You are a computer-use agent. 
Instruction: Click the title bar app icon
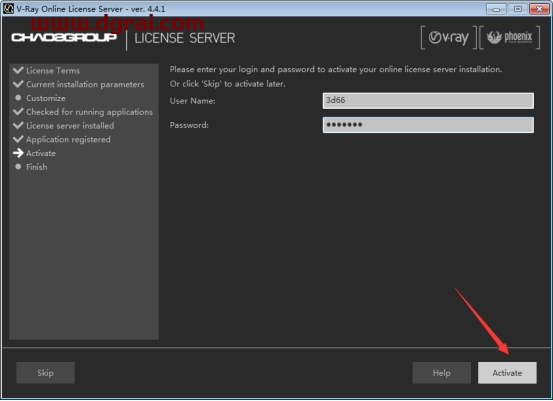tap(8, 8)
